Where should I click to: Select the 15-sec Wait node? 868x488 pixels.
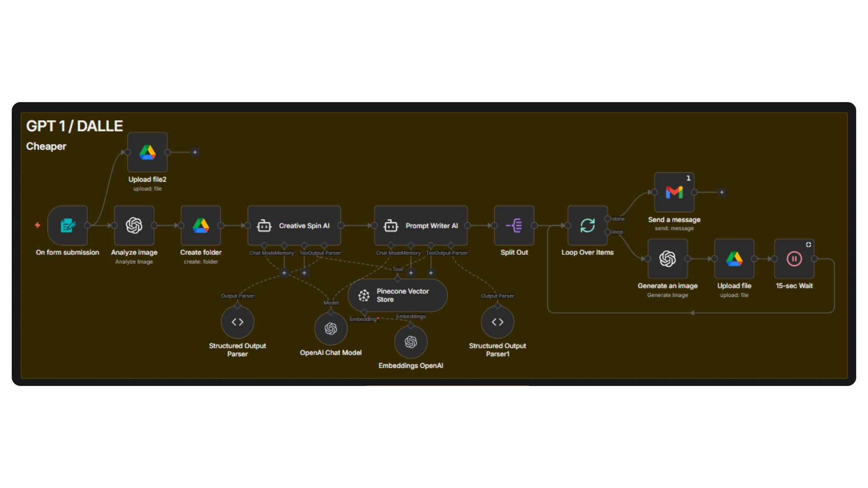(x=794, y=259)
